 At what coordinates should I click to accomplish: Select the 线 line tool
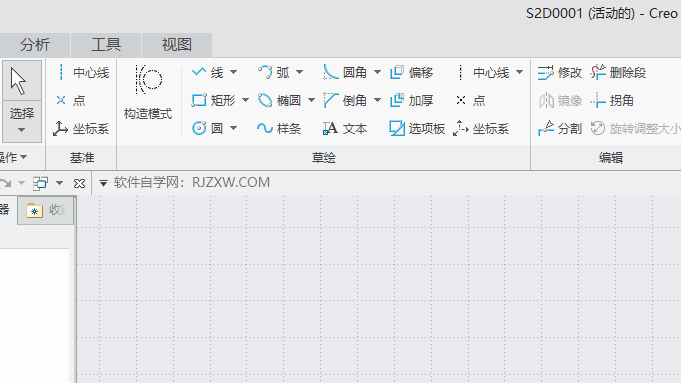click(208, 73)
